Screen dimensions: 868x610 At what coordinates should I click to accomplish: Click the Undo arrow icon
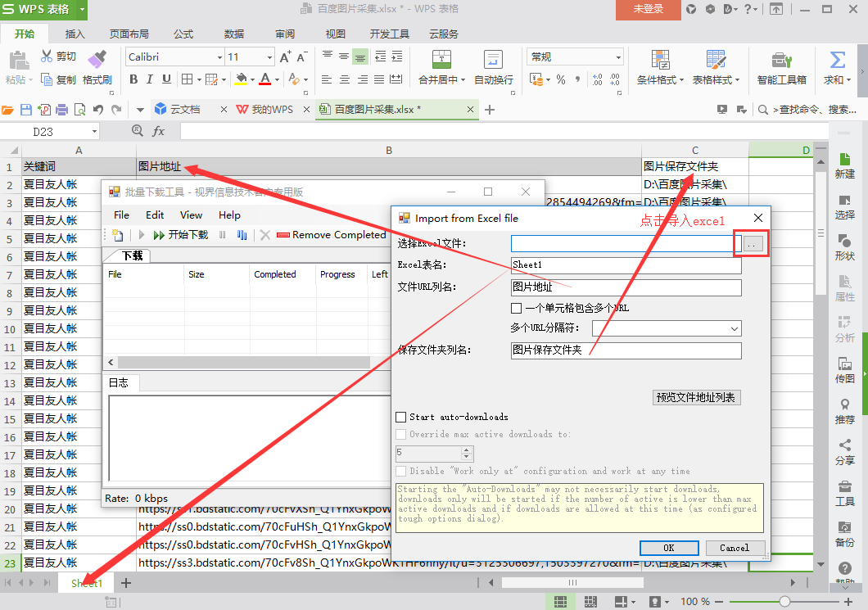pyautogui.click(x=98, y=110)
